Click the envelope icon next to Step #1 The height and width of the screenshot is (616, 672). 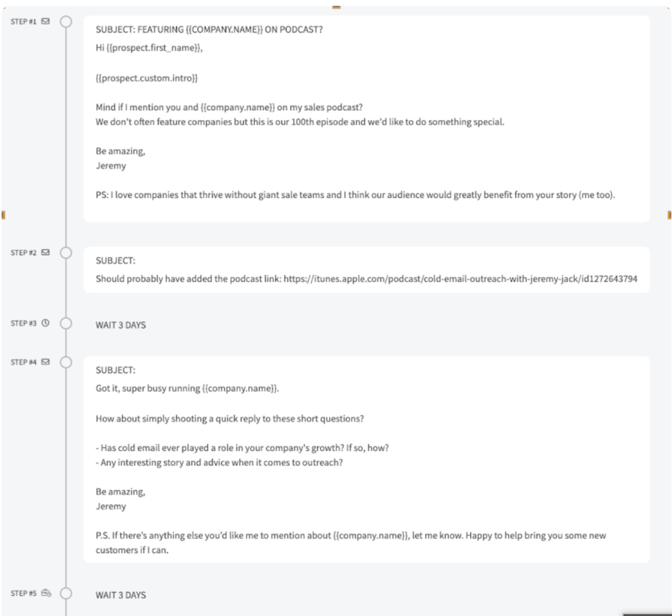point(45,21)
